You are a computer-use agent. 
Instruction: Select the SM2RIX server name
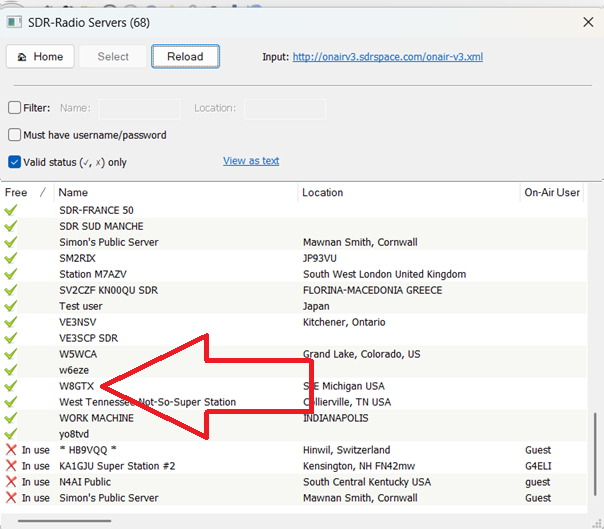pos(77,258)
